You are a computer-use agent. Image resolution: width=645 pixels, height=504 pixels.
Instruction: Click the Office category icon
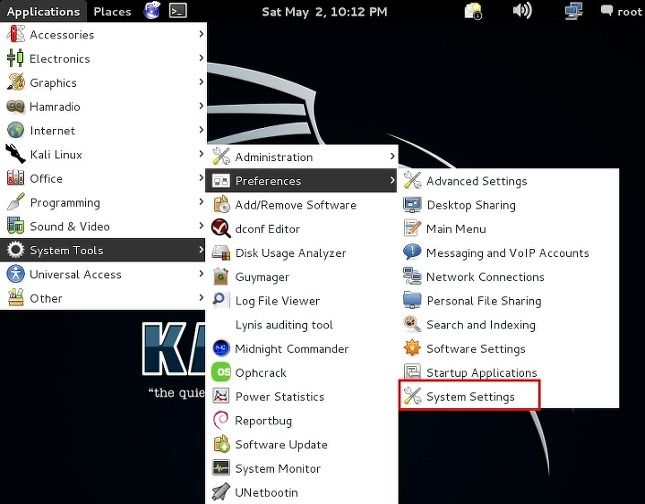click(x=16, y=178)
